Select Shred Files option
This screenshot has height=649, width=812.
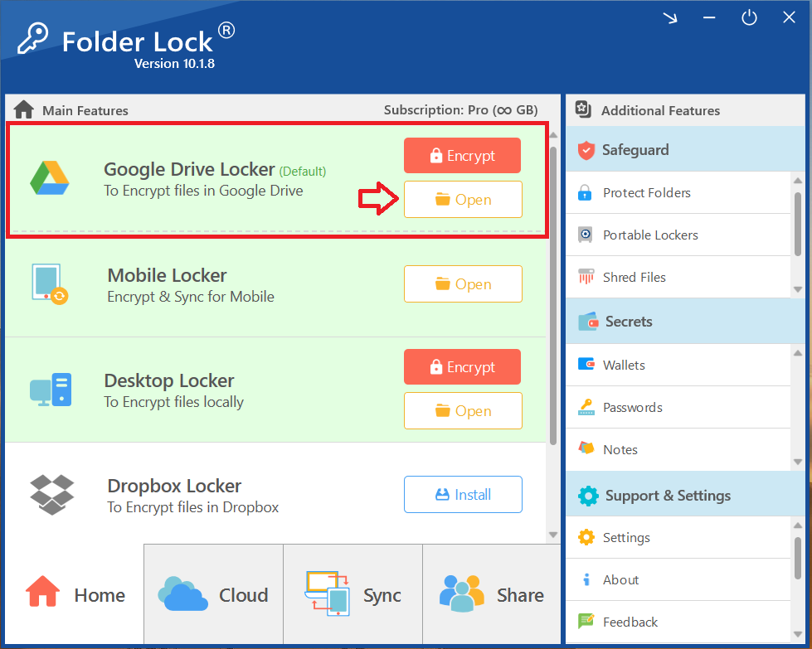[x=678, y=277]
